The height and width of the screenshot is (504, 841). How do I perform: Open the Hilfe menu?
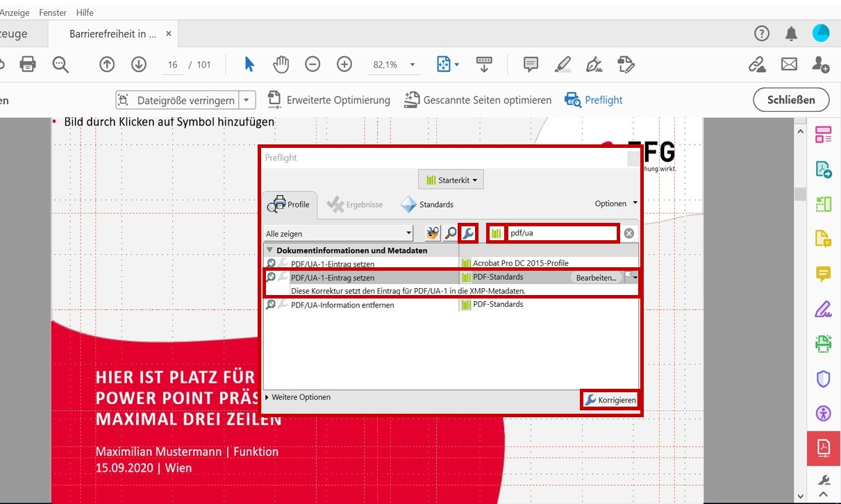(85, 12)
